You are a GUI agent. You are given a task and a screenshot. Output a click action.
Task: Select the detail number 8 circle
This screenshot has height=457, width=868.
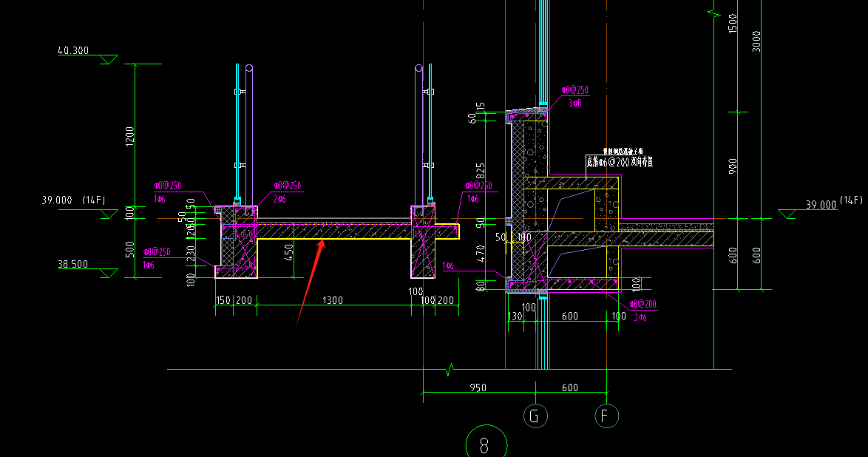[x=486, y=444]
